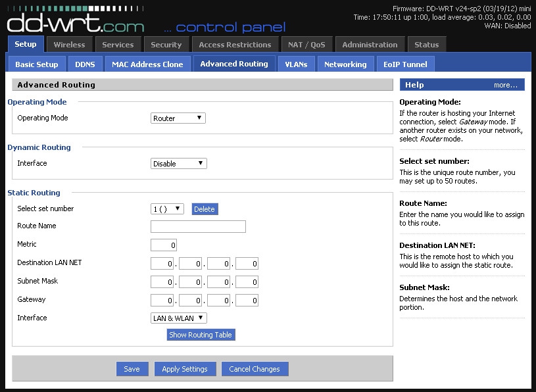
Task: Click the Show Routing Table button
Action: pyautogui.click(x=201, y=335)
